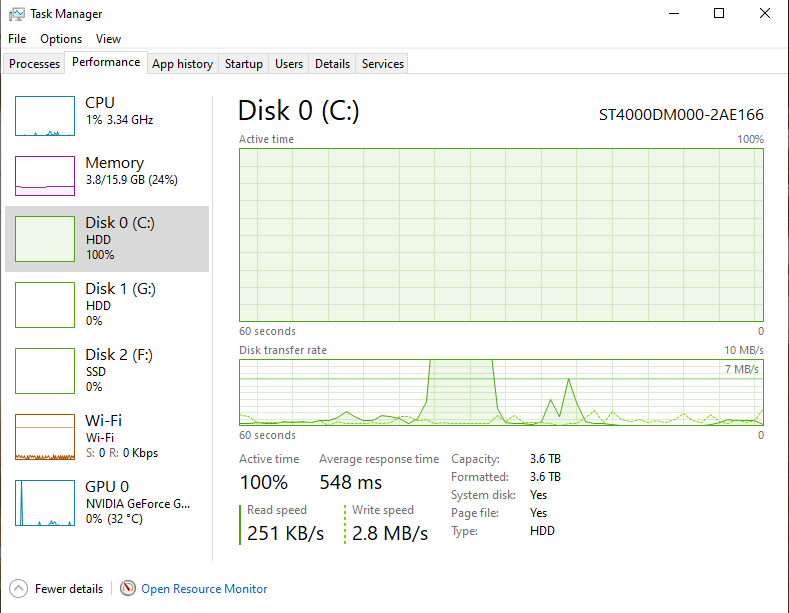Screen dimensions: 789x613
Task: Open the View menu
Action: coord(108,39)
